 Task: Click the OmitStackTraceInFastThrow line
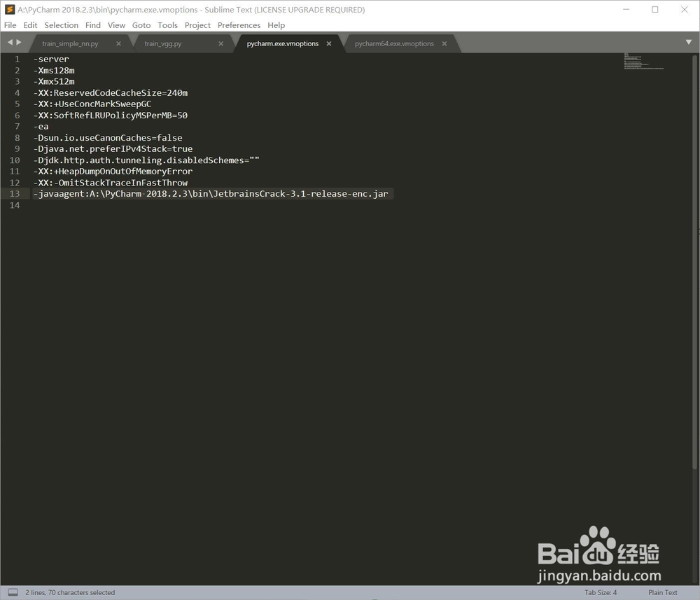point(111,183)
